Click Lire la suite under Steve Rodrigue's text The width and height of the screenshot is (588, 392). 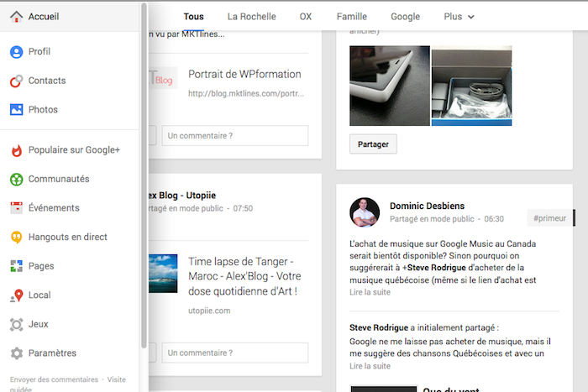(x=370, y=366)
